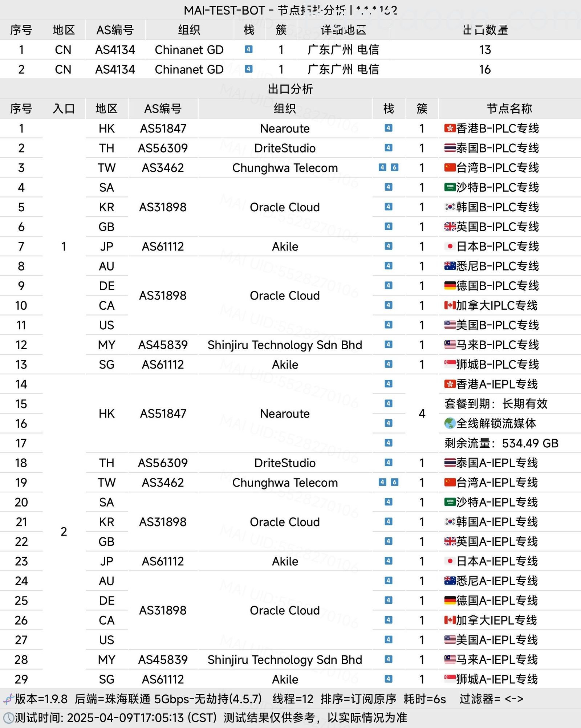Select the Canada flag beside 加拿大IPLC专线

click(450, 305)
